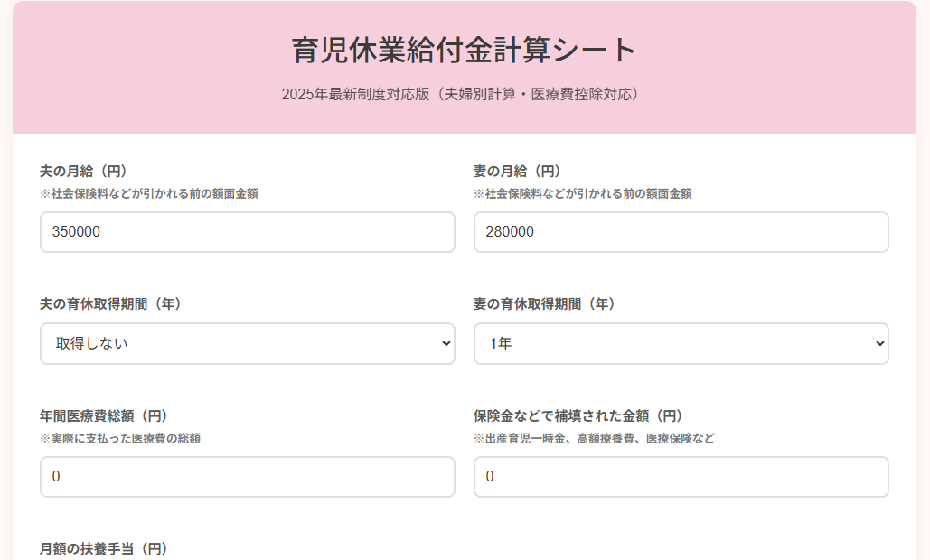
Task: Click the 夫の育休取得期間（年） label
Action: pyautogui.click(x=111, y=304)
